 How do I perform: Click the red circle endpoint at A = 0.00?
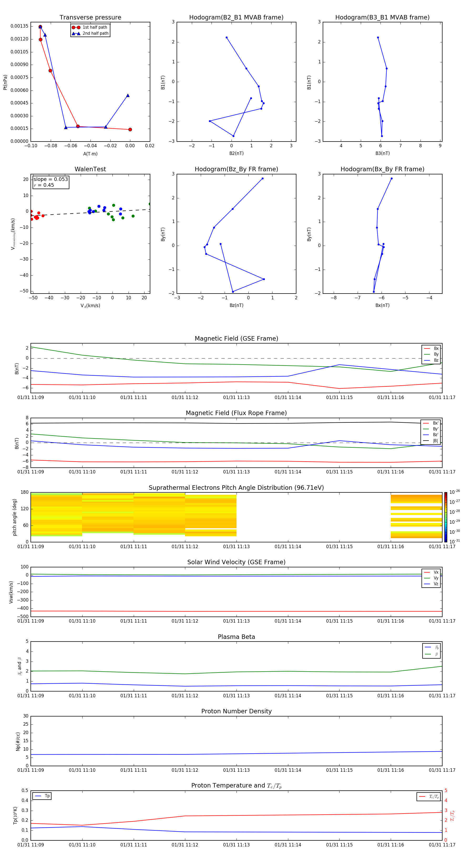tap(130, 129)
